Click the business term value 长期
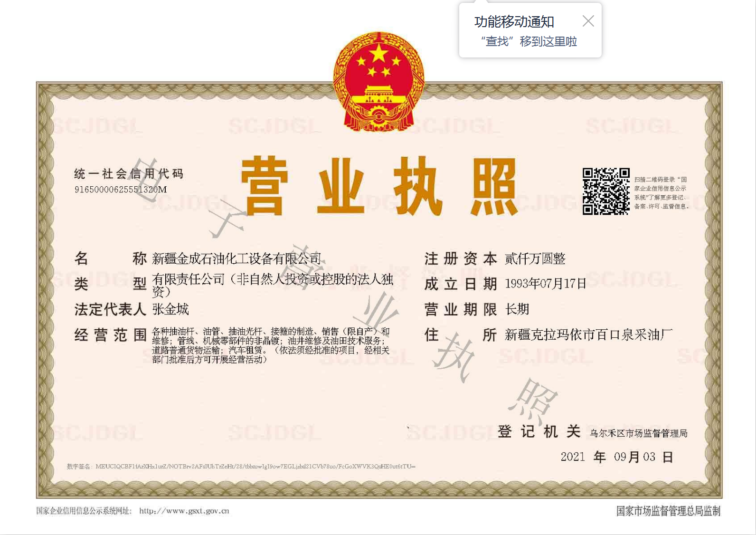756x535 pixels. tap(517, 309)
